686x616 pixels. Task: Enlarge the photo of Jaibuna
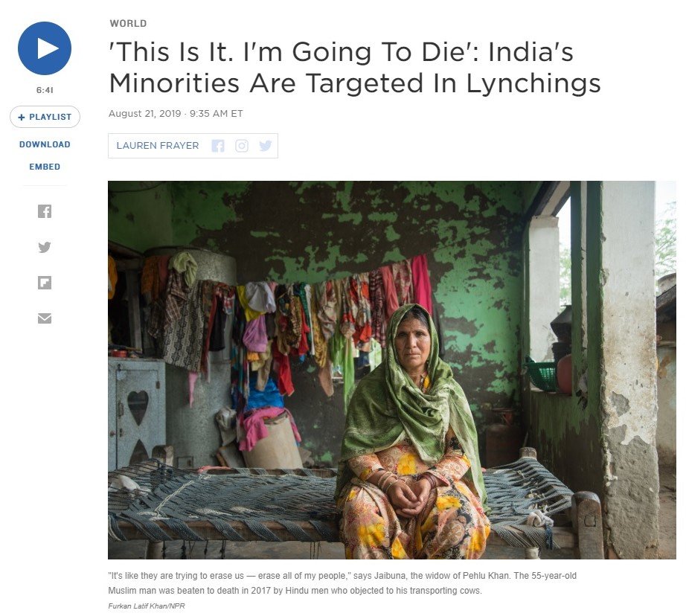tap(392, 370)
